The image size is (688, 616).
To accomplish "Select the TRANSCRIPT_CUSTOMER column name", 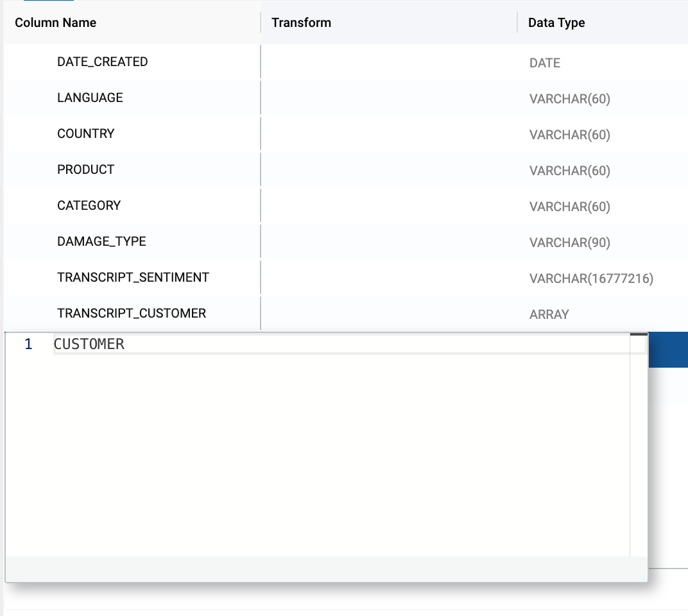I will pos(132,314).
